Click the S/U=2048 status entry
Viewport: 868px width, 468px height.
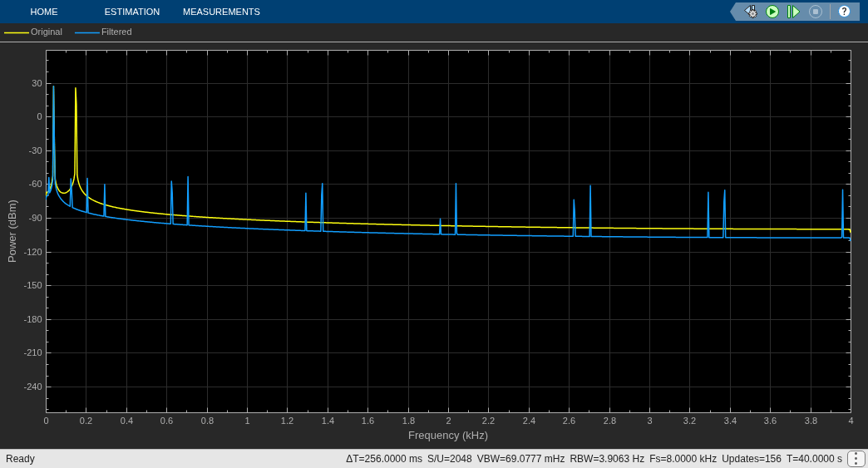[450, 459]
